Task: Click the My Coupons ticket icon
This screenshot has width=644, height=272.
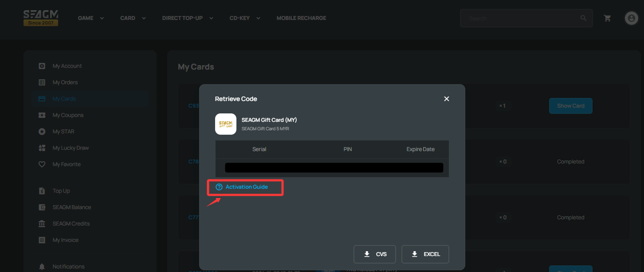Action: click(42, 115)
